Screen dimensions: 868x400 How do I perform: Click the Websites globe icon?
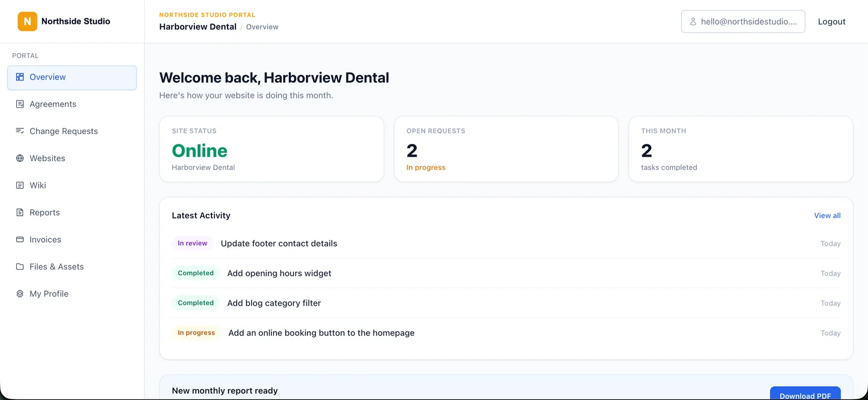20,158
